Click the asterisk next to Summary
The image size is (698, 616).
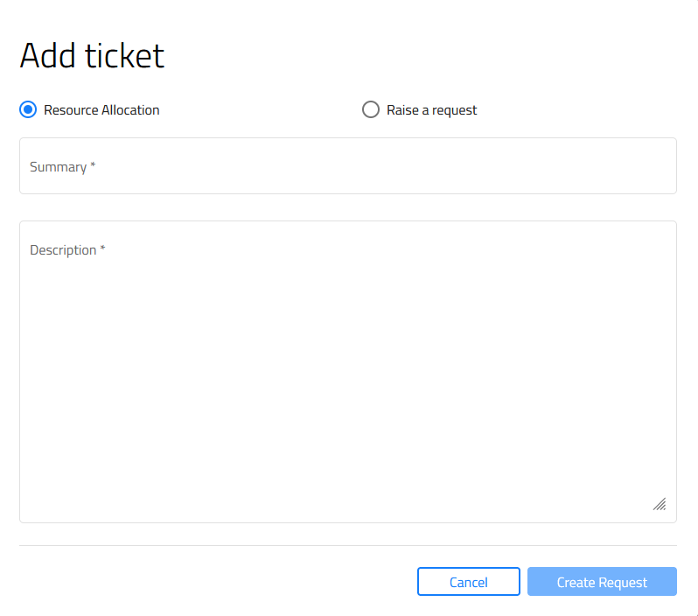click(93, 164)
